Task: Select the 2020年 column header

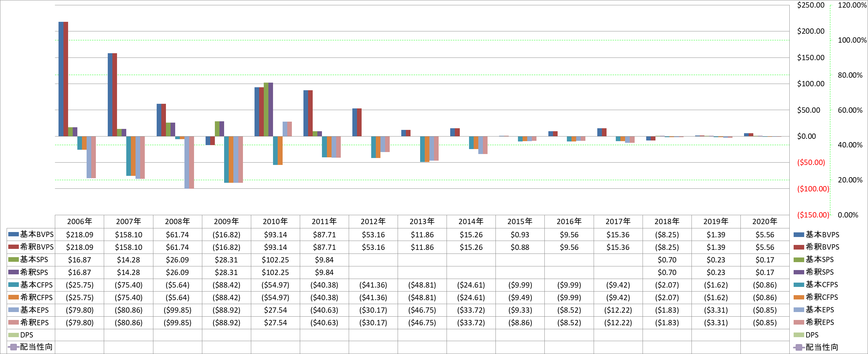Action: (x=765, y=221)
